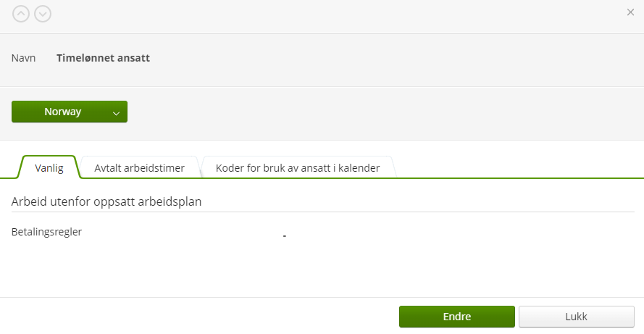Go to next record with down arrow
This screenshot has height=334, width=644.
tap(43, 14)
